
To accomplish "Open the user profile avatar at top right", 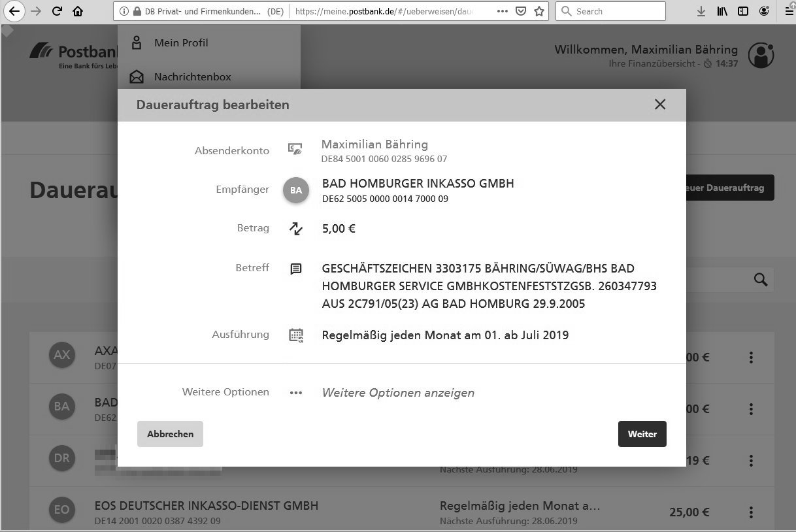I will (x=761, y=56).
